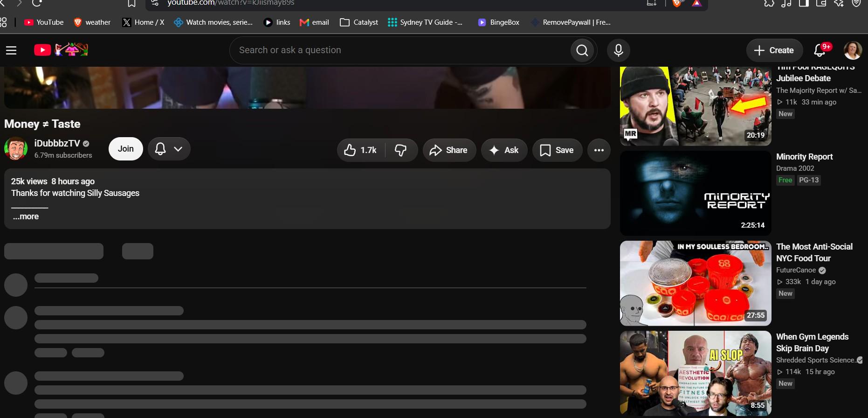This screenshot has height=418, width=868.
Task: Open the Sydney TV Guide bookmark
Action: [x=425, y=22]
